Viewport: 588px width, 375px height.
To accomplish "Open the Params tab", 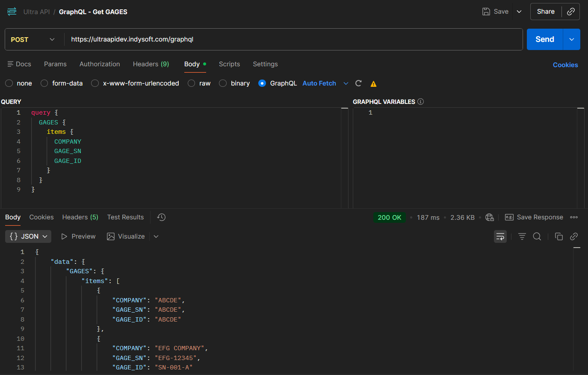I will 55,64.
